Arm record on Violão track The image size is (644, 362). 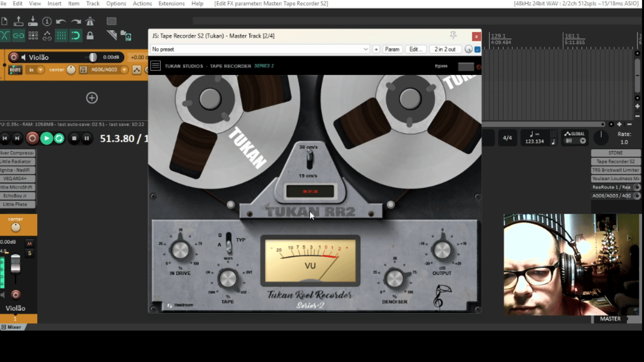(14, 57)
